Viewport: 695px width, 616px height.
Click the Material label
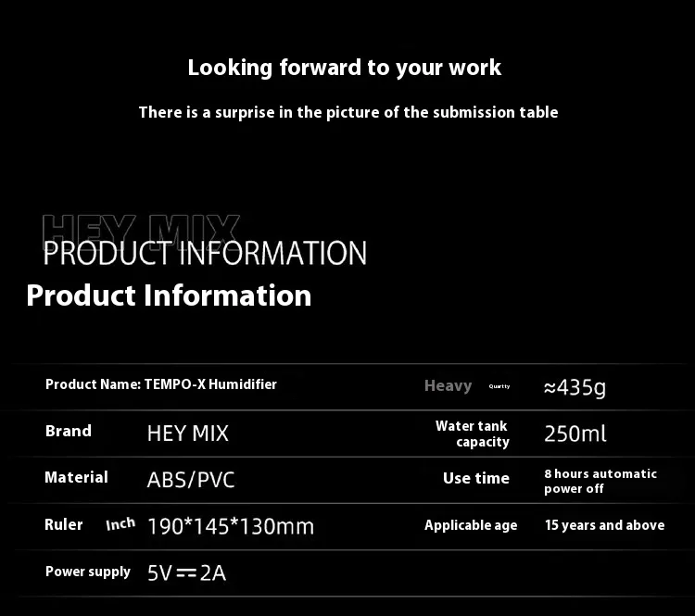pyautogui.click(x=76, y=477)
